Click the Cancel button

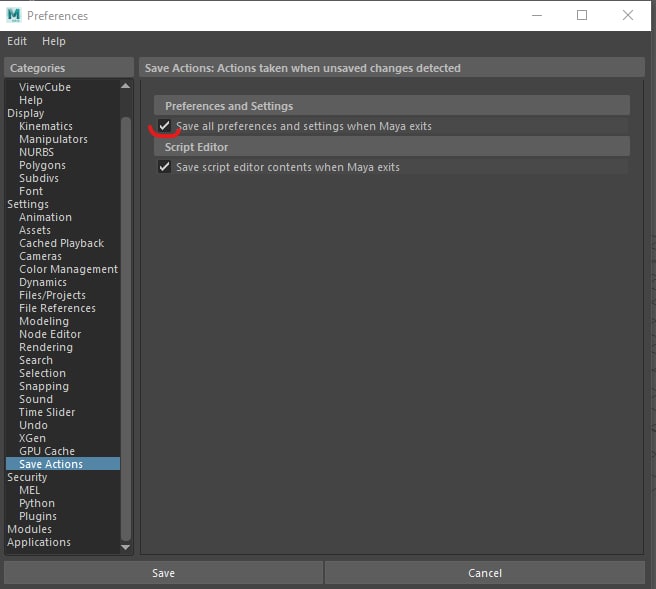pos(484,573)
